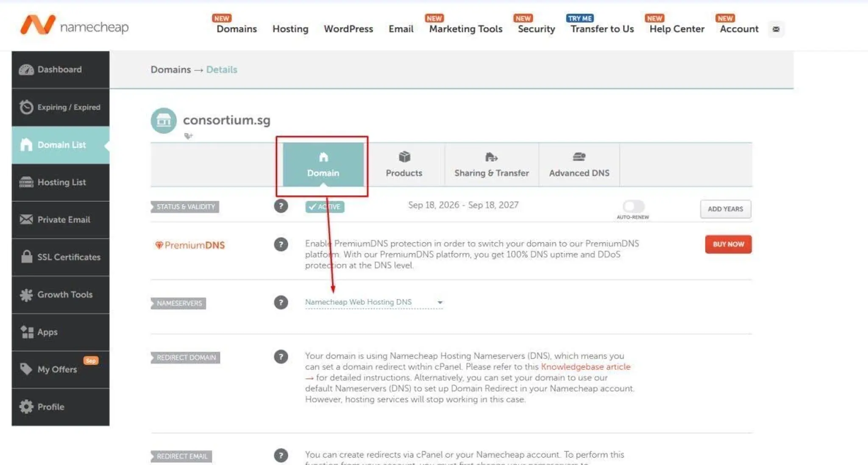Open help icon for Redirect Domain

click(x=281, y=357)
